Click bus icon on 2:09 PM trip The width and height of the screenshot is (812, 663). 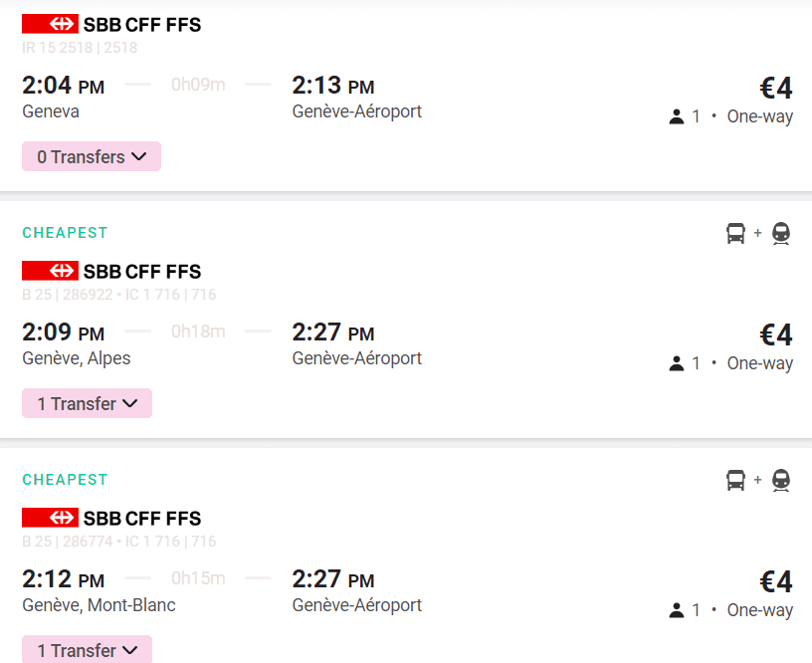tap(735, 234)
